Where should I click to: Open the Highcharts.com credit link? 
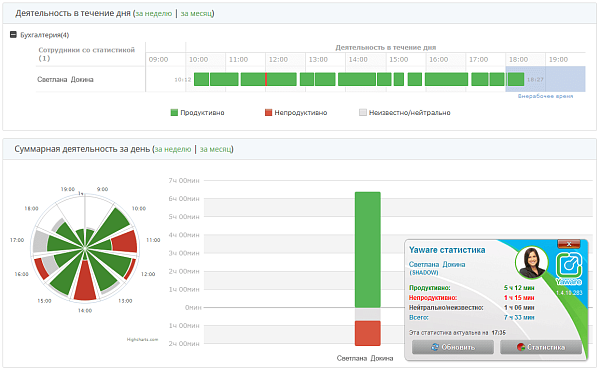click(142, 340)
